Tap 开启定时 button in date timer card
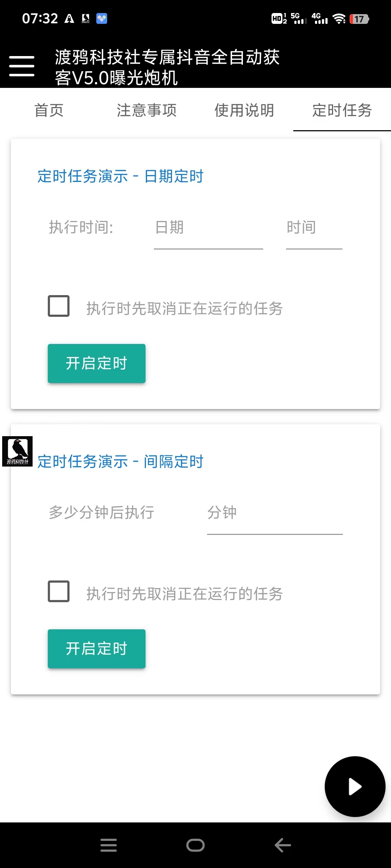Screen dimensions: 391x868 [97, 363]
